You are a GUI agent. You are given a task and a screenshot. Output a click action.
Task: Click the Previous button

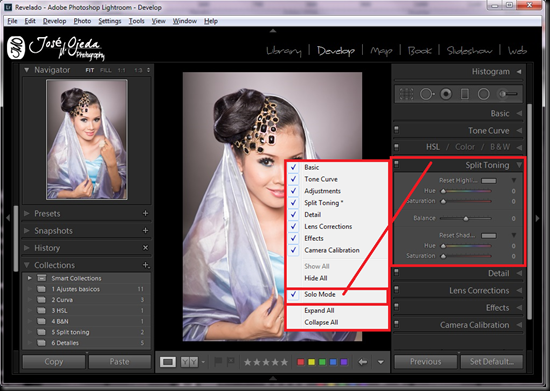pos(425,362)
